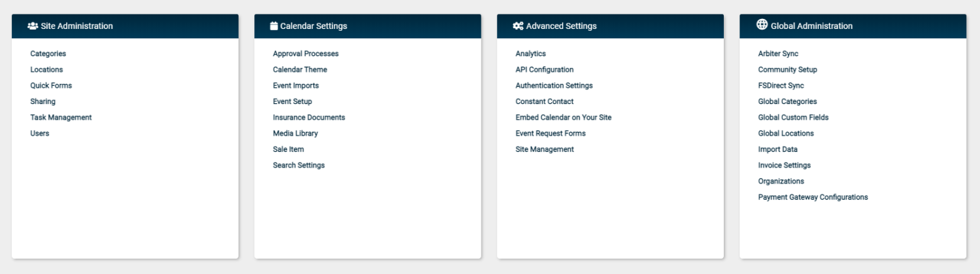Open Authentication Settings

[x=554, y=86]
